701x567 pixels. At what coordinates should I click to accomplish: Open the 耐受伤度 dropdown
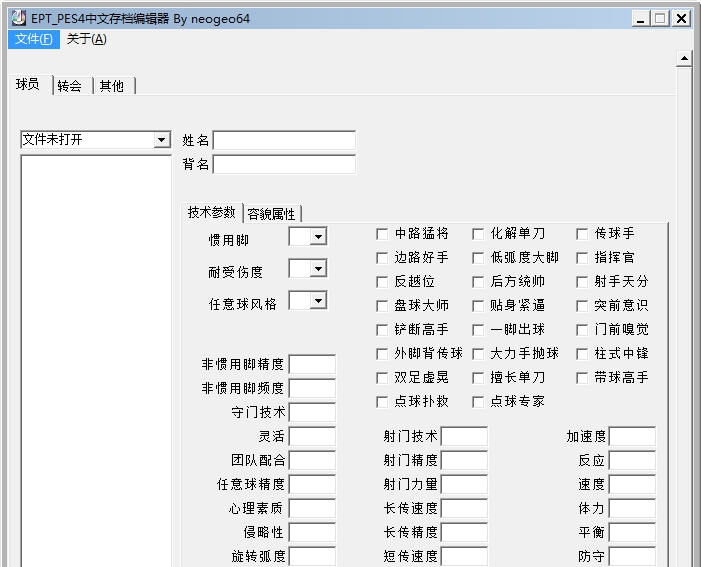pos(318,269)
